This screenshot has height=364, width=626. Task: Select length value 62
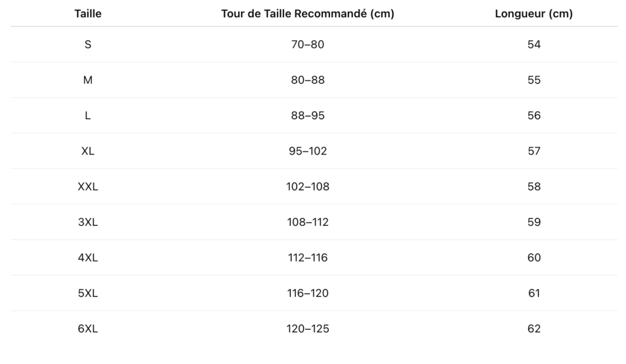click(x=534, y=329)
